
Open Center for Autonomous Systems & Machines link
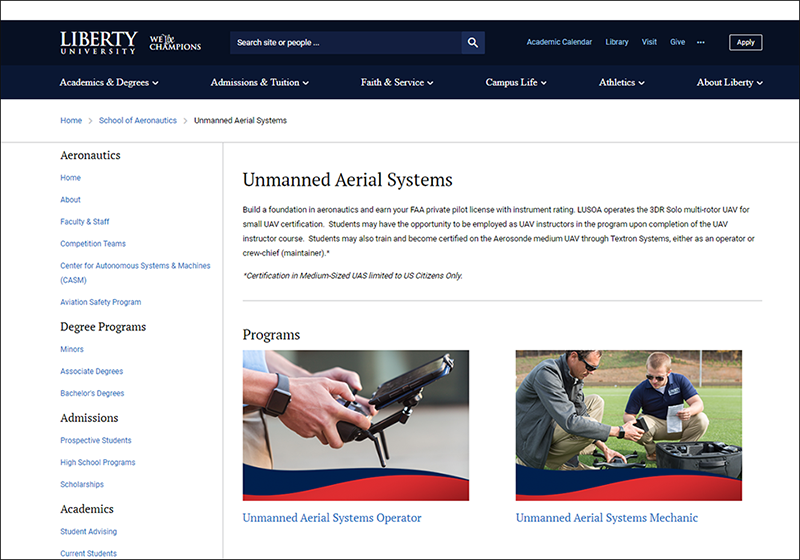pyautogui.click(x=135, y=273)
